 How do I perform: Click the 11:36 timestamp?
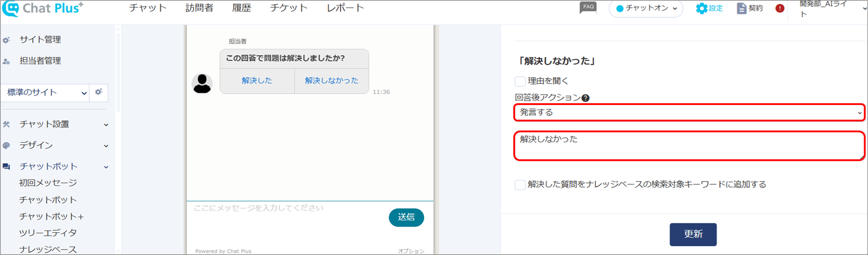381,92
